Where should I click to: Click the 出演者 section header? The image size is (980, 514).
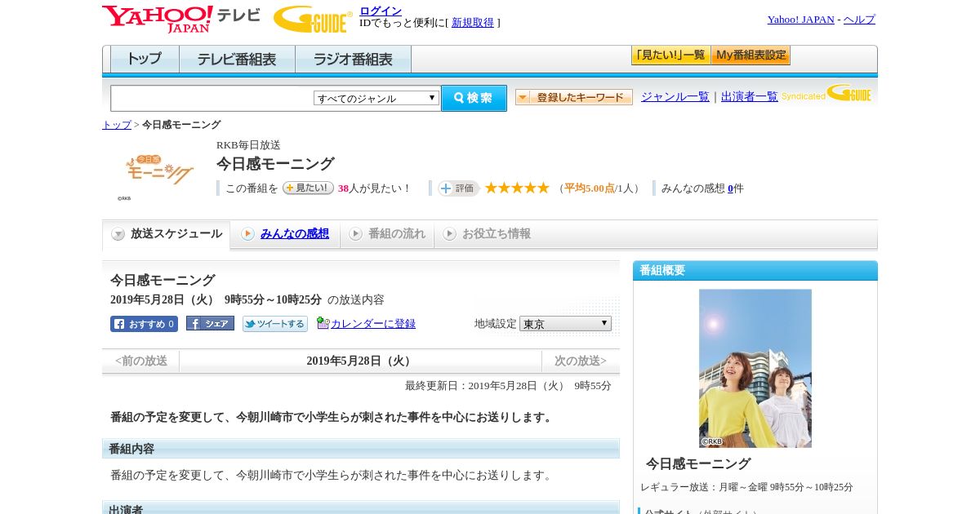point(361,507)
